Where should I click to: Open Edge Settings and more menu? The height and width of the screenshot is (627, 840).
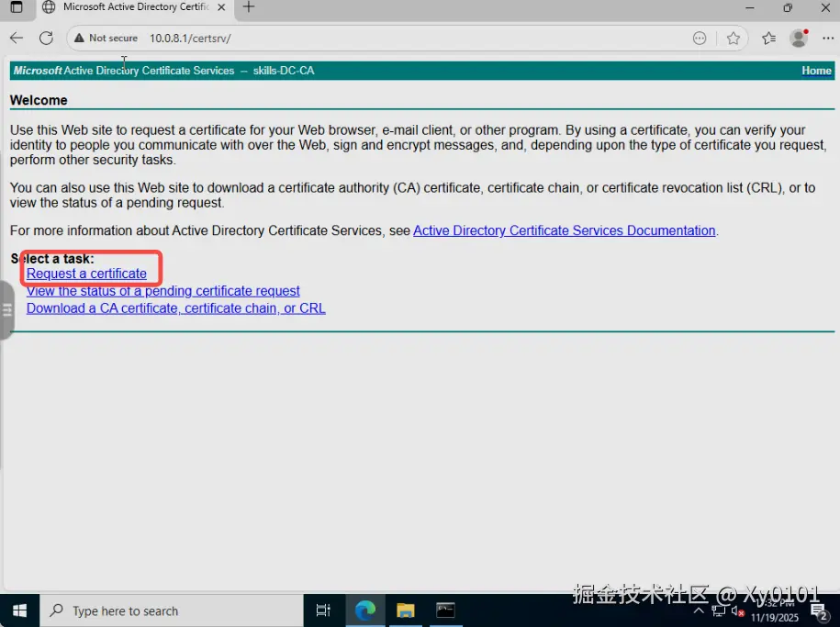tap(828, 38)
